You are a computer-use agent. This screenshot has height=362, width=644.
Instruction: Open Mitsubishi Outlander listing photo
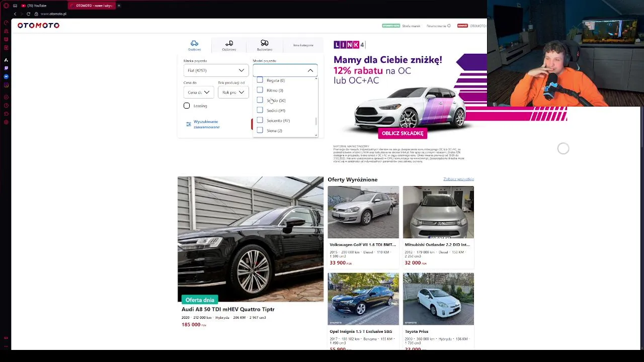(x=438, y=212)
